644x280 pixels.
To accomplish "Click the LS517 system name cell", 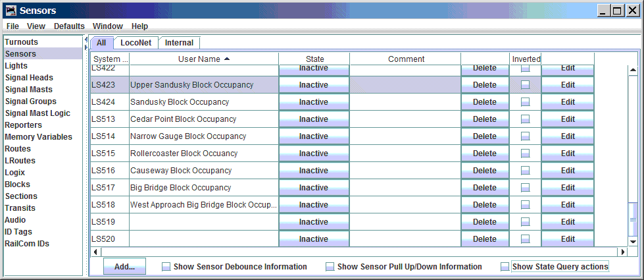I will (110, 188).
